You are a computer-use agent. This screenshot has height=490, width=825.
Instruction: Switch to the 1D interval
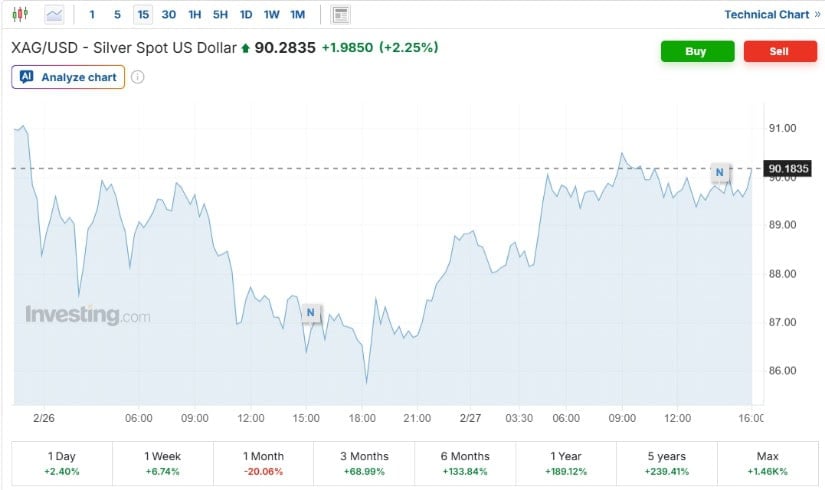click(x=246, y=15)
